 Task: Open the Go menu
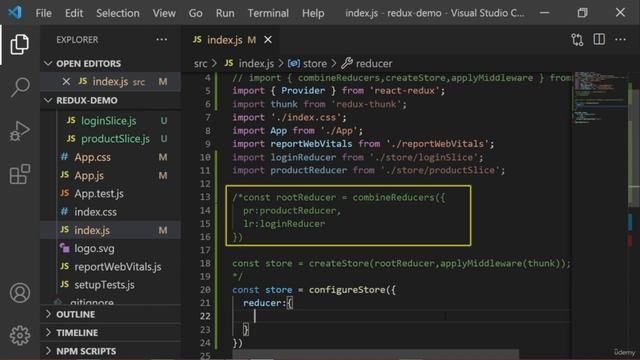[x=196, y=13]
